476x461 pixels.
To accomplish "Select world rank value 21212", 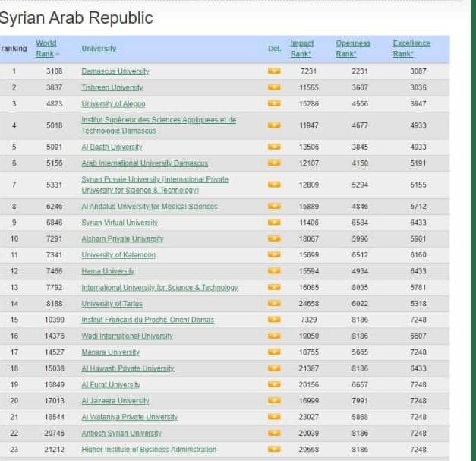I will pos(55,450).
